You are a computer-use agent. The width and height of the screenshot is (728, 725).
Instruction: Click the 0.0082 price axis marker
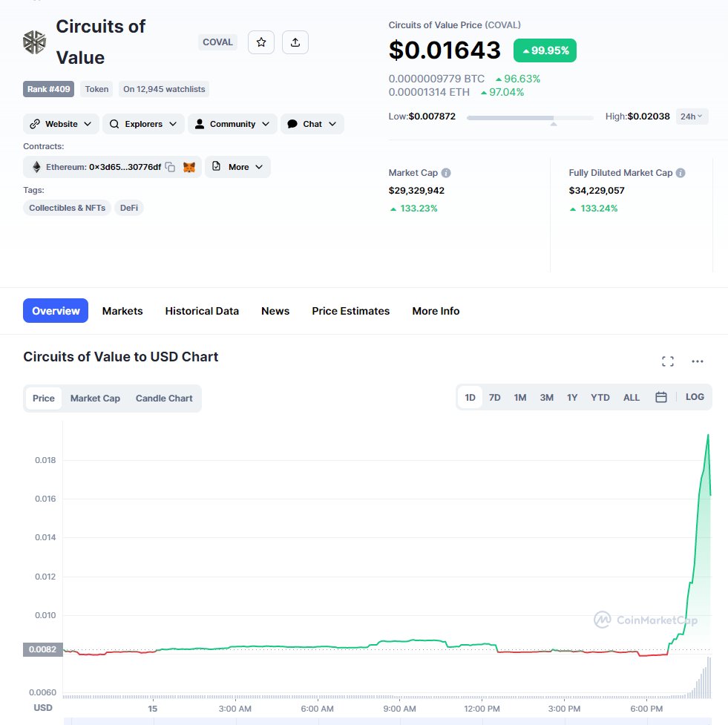[x=43, y=649]
